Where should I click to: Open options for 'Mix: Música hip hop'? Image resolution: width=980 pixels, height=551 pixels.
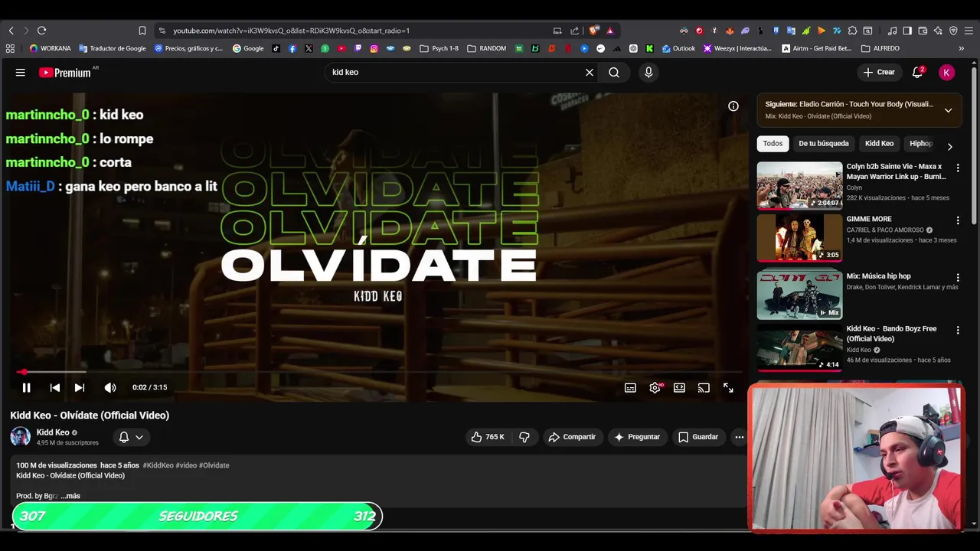point(957,277)
